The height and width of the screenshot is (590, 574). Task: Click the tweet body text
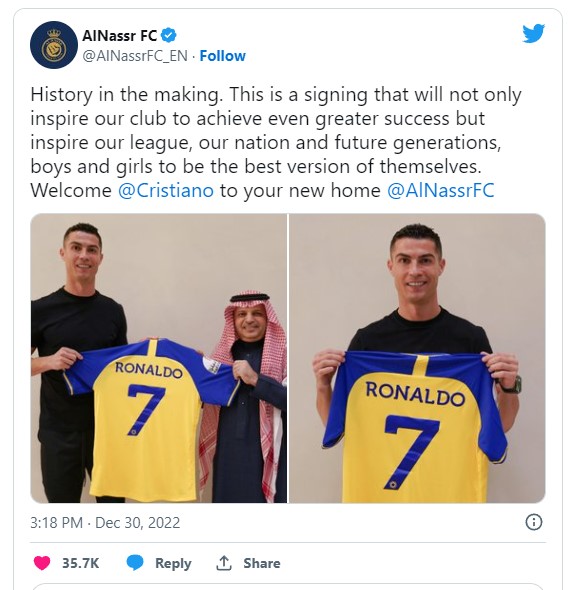click(x=276, y=142)
